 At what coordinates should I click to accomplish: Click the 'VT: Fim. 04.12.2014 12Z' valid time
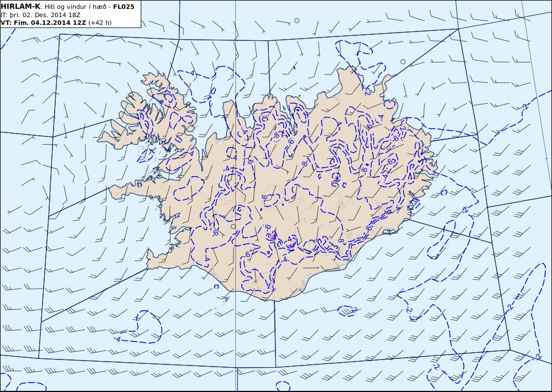point(43,23)
